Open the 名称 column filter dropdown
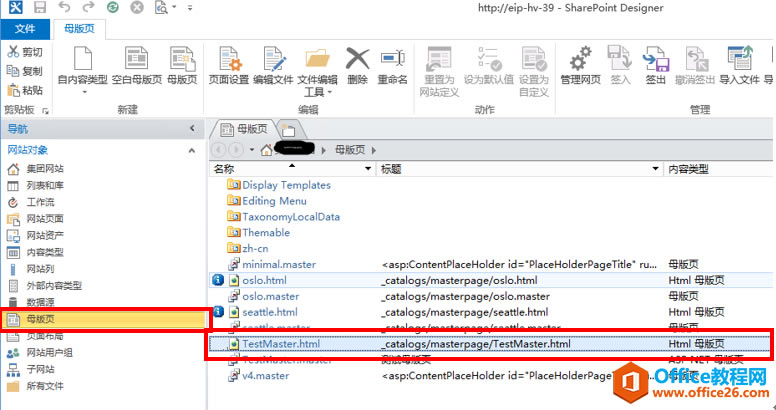Screen dimensions: 776x410 (368, 169)
